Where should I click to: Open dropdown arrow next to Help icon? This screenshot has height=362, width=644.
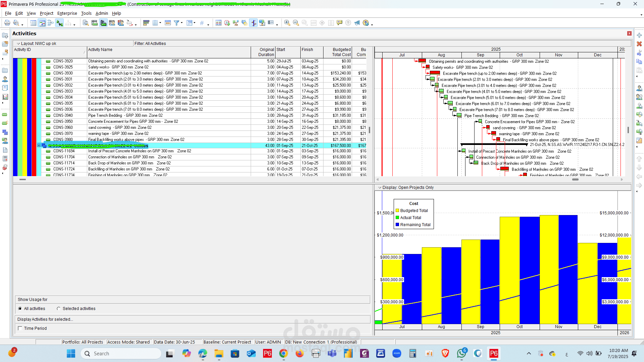coord(372,24)
